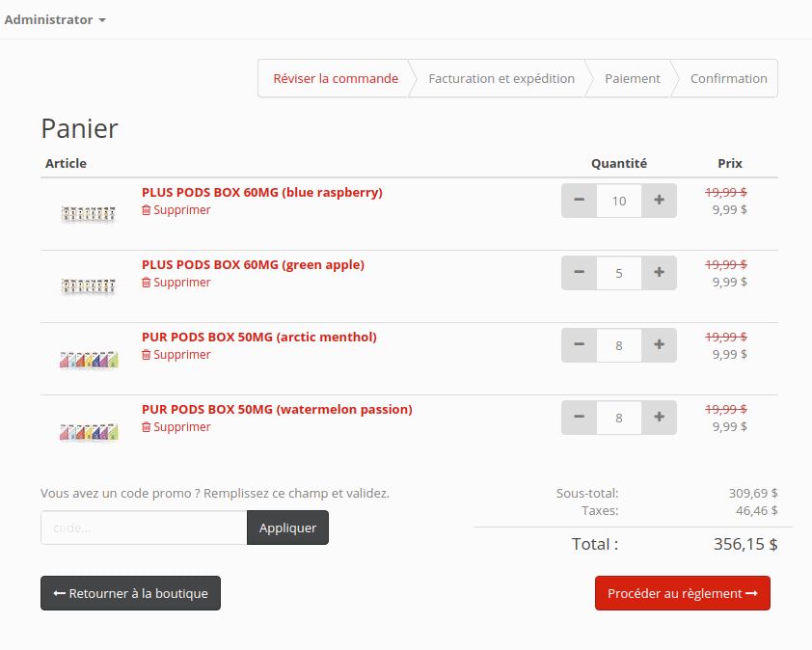Click quantity field for arctic menthol
Image resolution: width=812 pixels, height=650 pixels.
click(619, 345)
